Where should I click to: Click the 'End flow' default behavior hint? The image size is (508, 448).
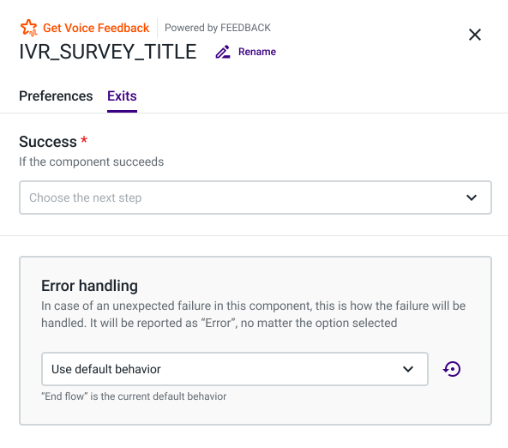pos(134,396)
